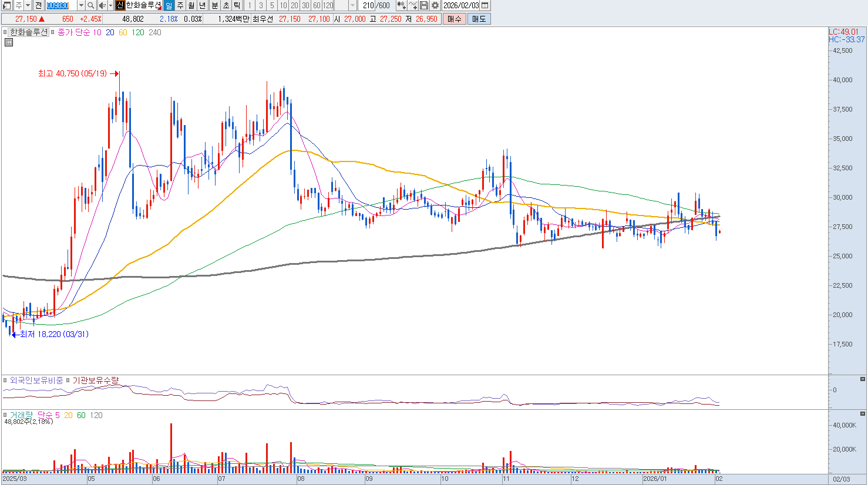868x485 pixels.
Task: Toggle the 거래량 volume indicator marker
Action: 5,415
